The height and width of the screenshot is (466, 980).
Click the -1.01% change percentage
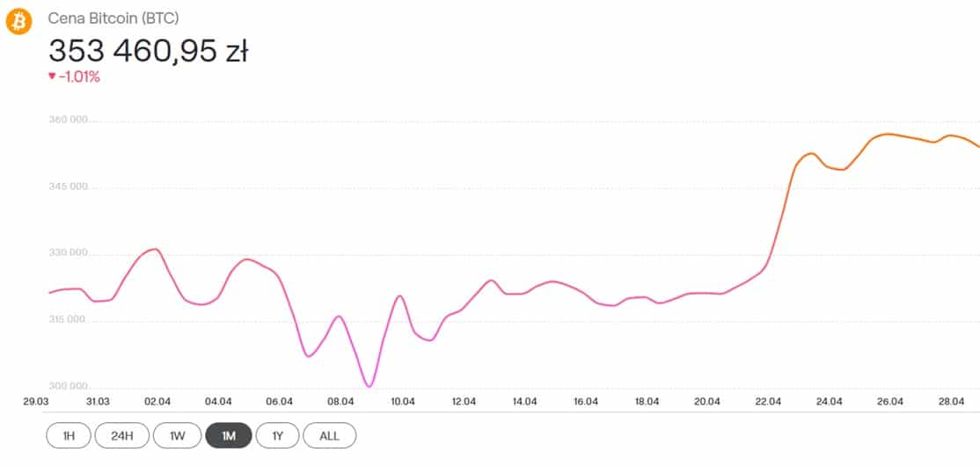79,76
